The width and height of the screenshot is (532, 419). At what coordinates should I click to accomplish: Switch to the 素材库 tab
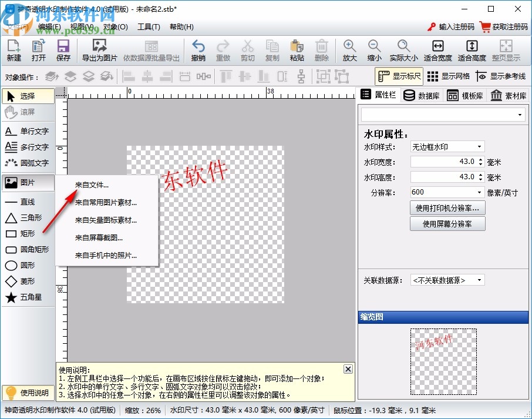click(x=509, y=95)
